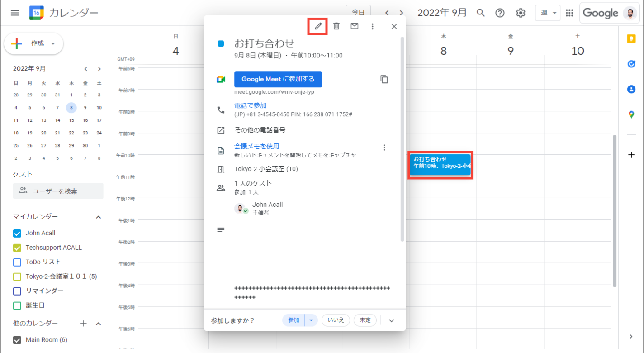Copy the Meet conference info
644x353 pixels.
[384, 79]
